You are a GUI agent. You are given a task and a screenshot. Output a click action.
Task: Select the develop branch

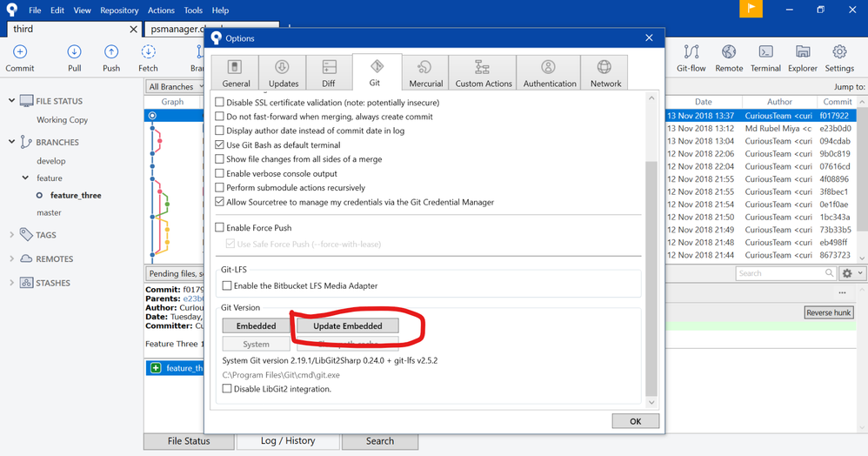(51, 161)
